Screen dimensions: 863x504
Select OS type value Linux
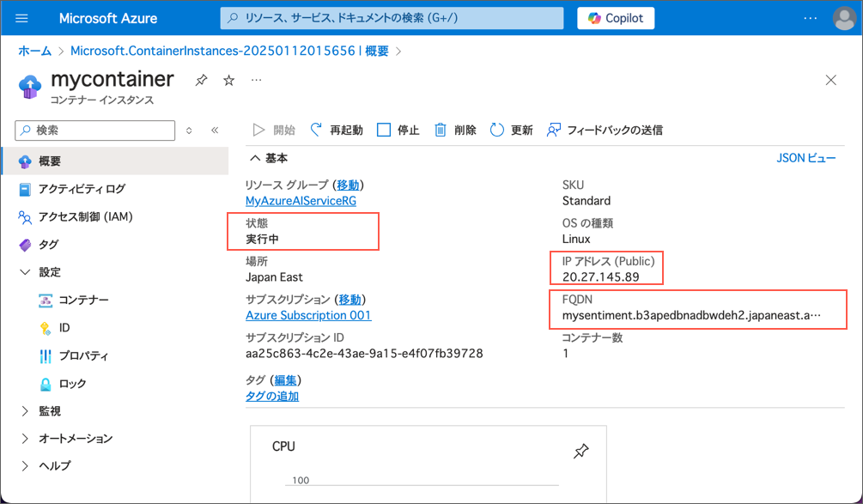(x=576, y=240)
